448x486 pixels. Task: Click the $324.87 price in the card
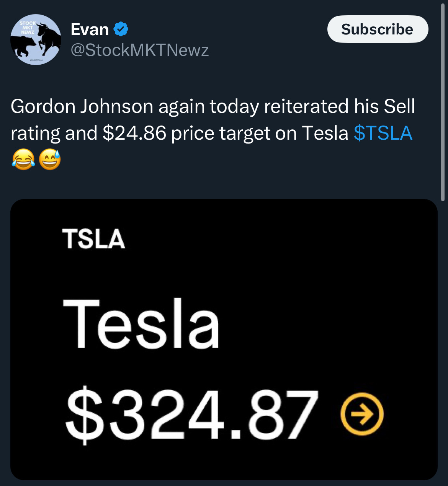point(192,414)
